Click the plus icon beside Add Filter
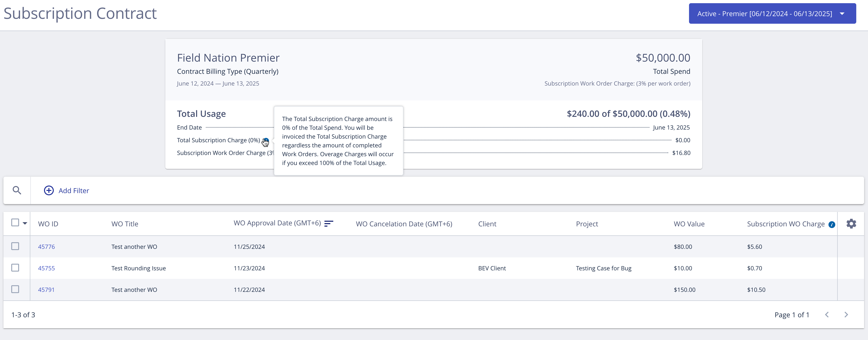The image size is (868, 340). (x=48, y=190)
